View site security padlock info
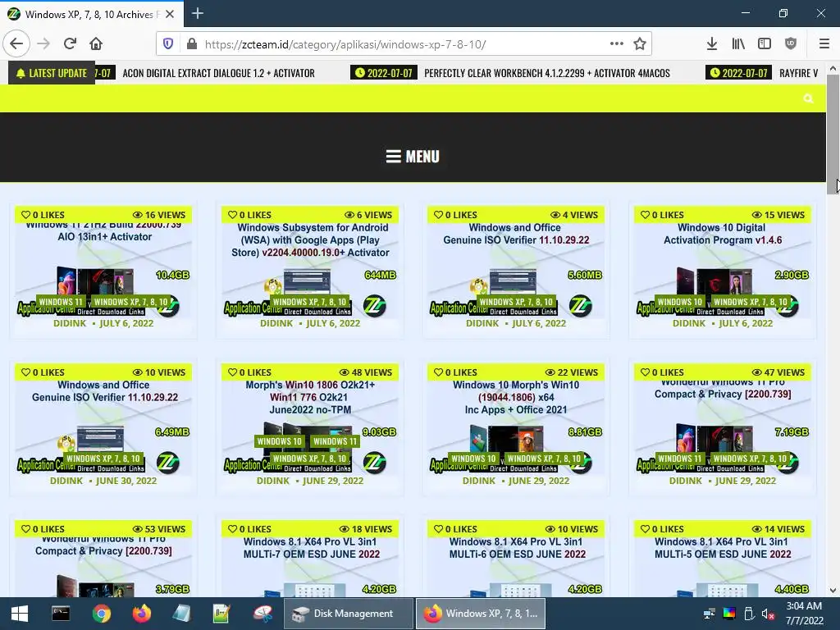Screen dimensions: 840x630 tap(192, 44)
